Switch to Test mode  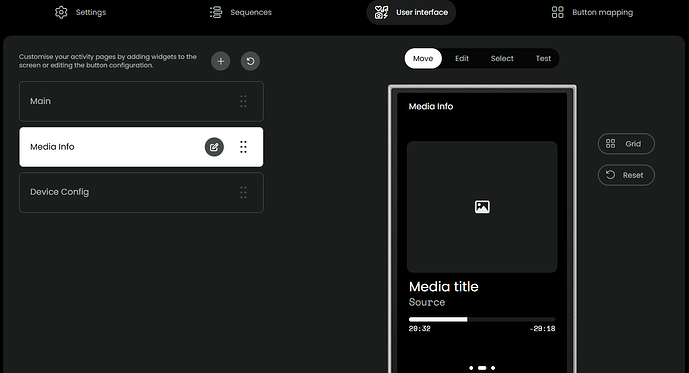pos(543,58)
